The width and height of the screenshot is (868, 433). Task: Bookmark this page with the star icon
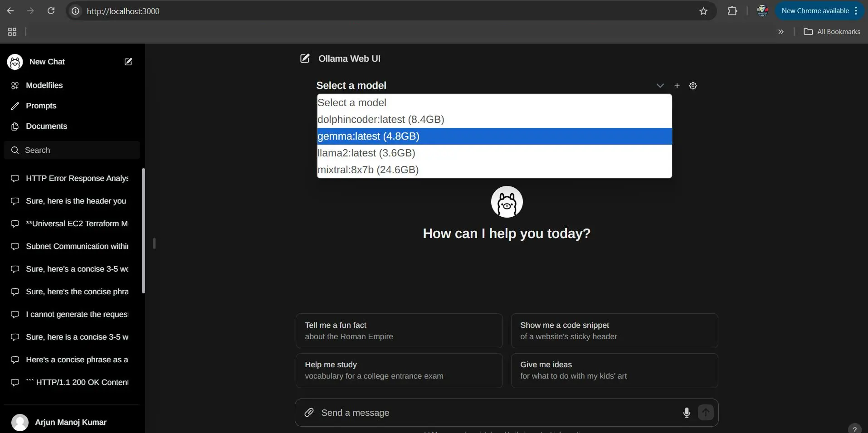(703, 11)
